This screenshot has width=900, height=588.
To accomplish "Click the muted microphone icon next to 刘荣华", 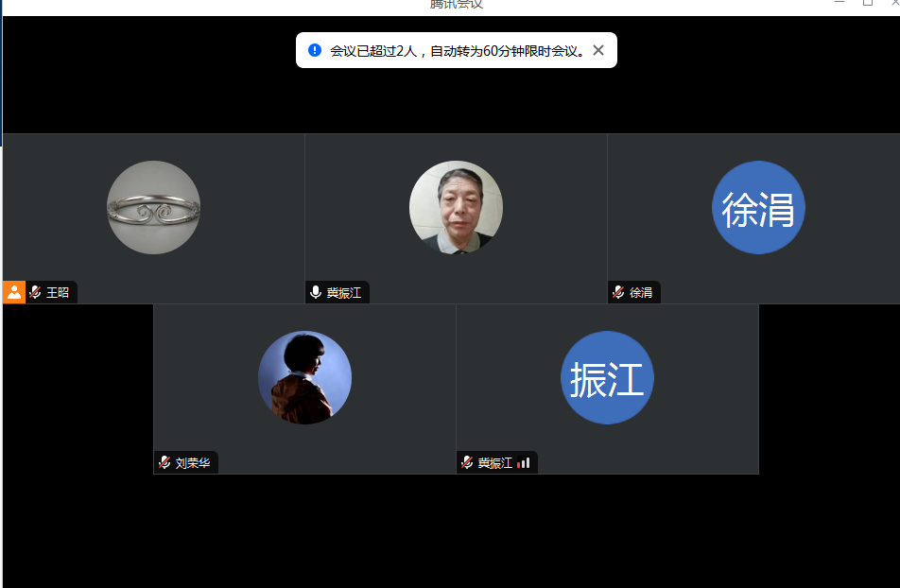I will pos(164,463).
